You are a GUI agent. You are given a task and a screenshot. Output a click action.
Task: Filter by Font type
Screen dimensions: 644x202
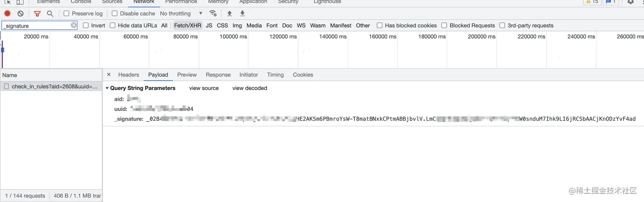tap(272, 26)
